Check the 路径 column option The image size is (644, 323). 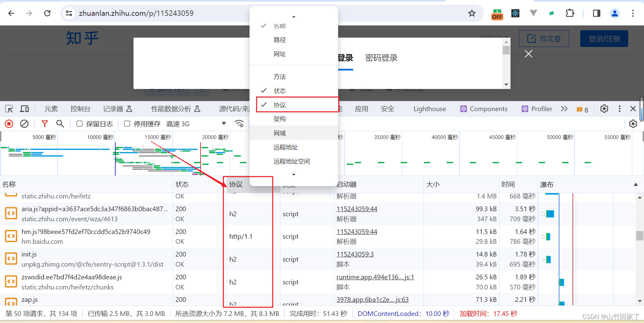coord(294,40)
